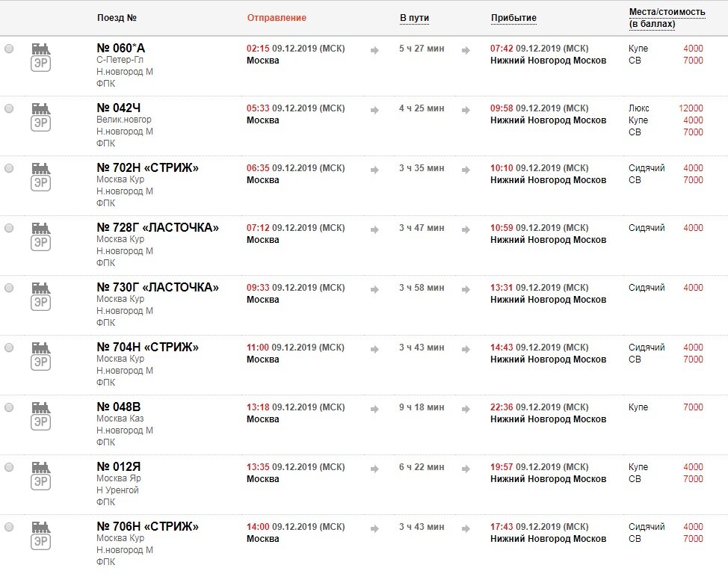Click the train ЭР icon for № 060*А
The height and width of the screenshot is (574, 728).
click(x=41, y=57)
